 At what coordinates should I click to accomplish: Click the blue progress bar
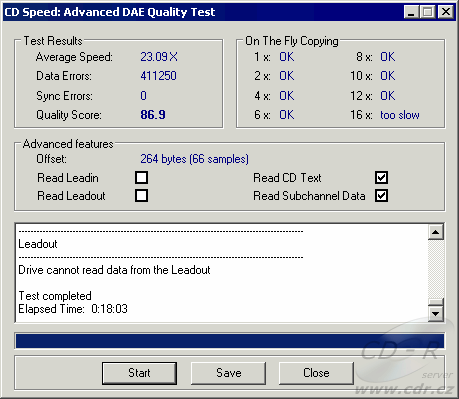[230, 341]
